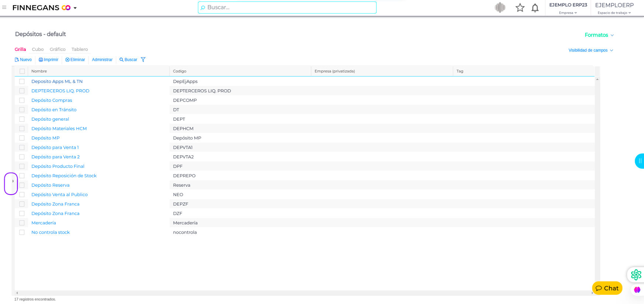Click the Finnegans infinity logo
This screenshot has width=644, height=304.
pyautogui.click(x=66, y=8)
